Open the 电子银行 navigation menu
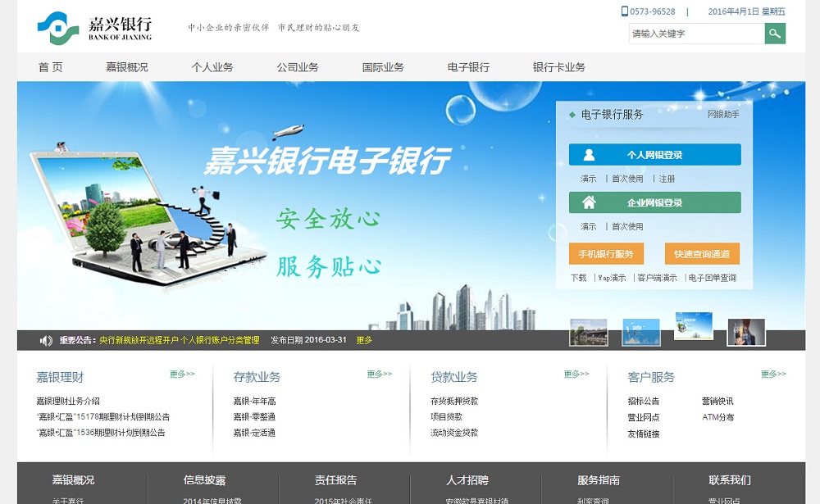This screenshot has width=820, height=504. point(468,67)
